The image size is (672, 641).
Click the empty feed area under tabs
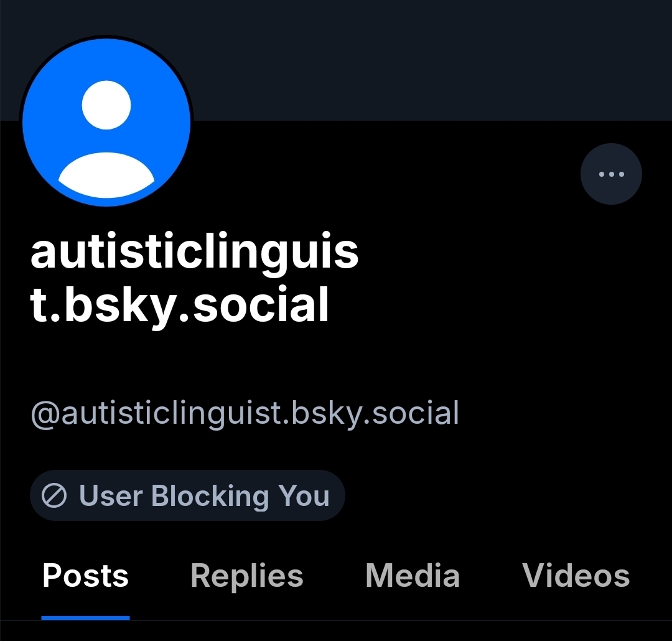point(336,631)
